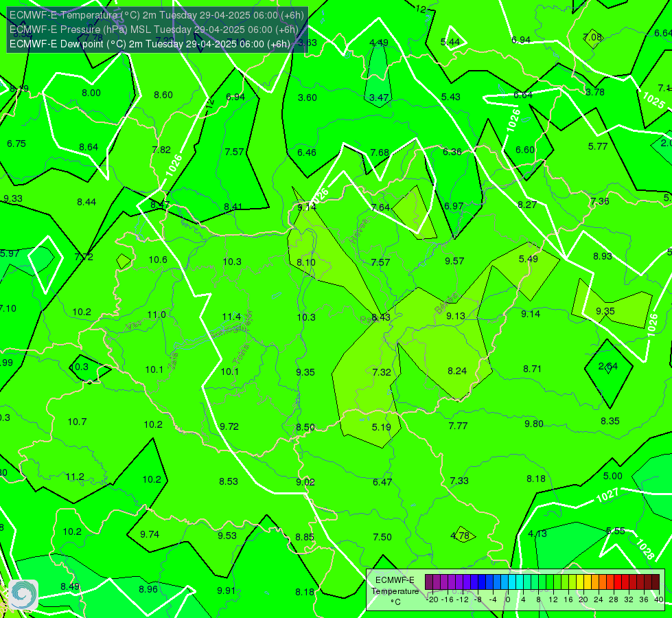The width and height of the screenshot is (672, 618).
Task: Click the 5.55 temperature value
Action: click(616, 531)
